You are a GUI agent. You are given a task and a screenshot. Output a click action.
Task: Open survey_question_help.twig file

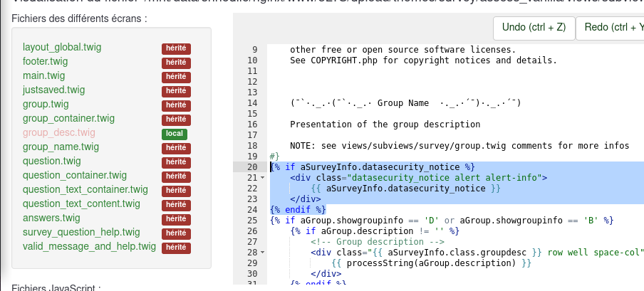click(x=81, y=233)
